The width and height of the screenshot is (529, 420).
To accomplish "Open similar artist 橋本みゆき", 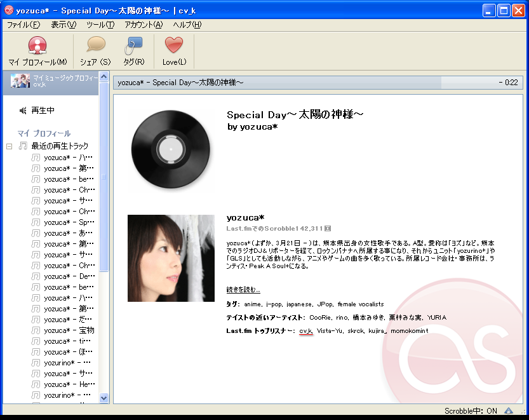I will pyautogui.click(x=368, y=317).
